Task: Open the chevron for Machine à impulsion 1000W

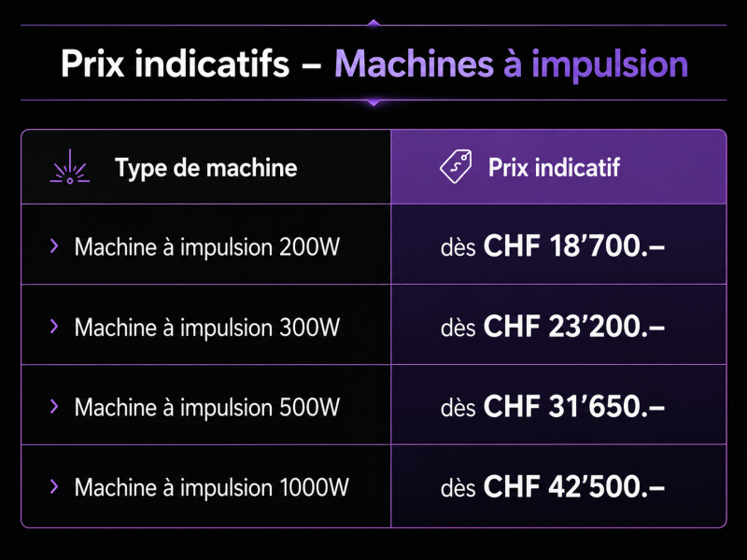Action: coord(54,486)
